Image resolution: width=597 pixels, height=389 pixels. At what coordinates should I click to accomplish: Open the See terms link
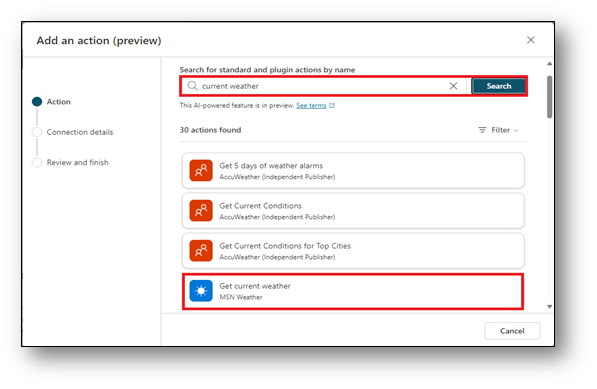click(x=311, y=105)
